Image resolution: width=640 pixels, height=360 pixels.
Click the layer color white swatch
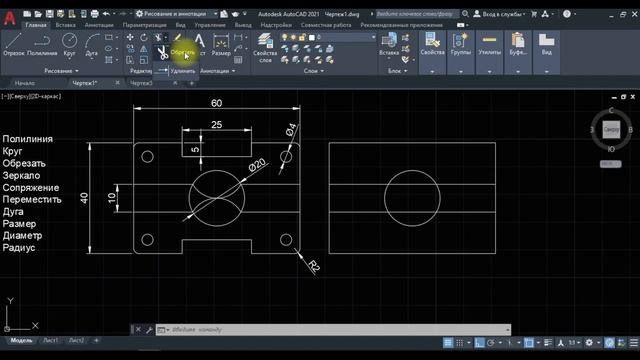click(312, 37)
